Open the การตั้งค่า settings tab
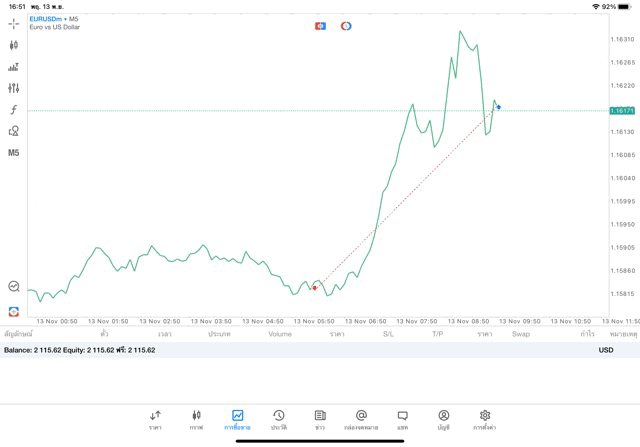The image size is (640, 447). tap(485, 419)
